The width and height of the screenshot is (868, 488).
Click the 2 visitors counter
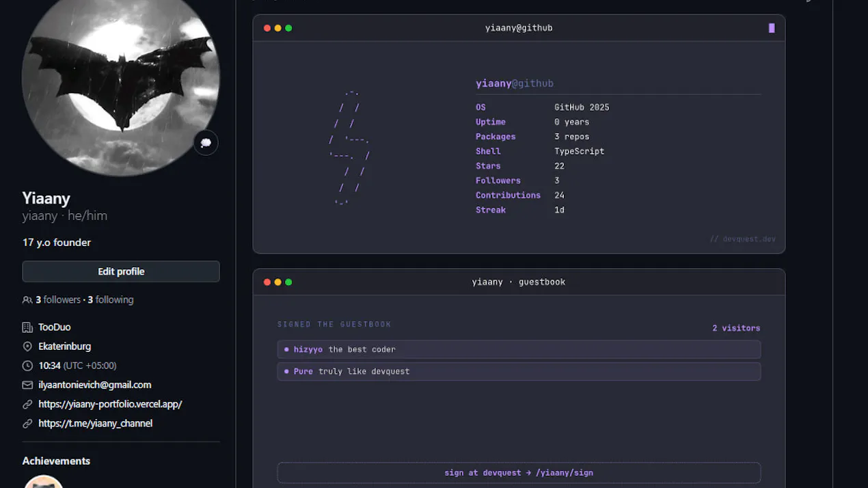coord(736,328)
